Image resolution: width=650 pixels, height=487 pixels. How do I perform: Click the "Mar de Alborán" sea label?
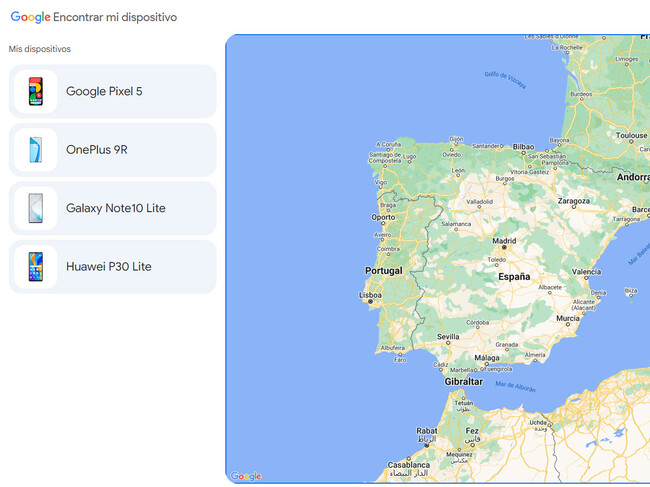(515, 387)
